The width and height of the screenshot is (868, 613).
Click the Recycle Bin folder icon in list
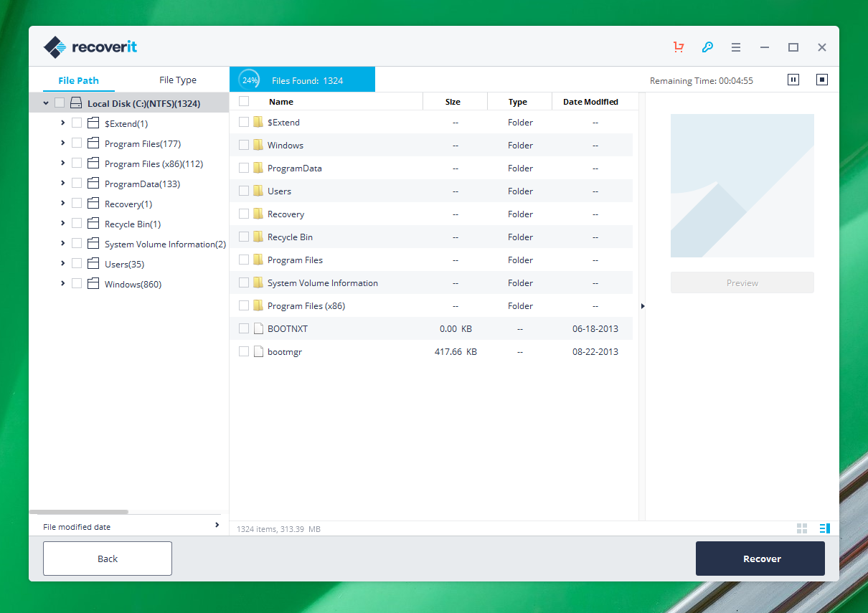click(x=258, y=237)
